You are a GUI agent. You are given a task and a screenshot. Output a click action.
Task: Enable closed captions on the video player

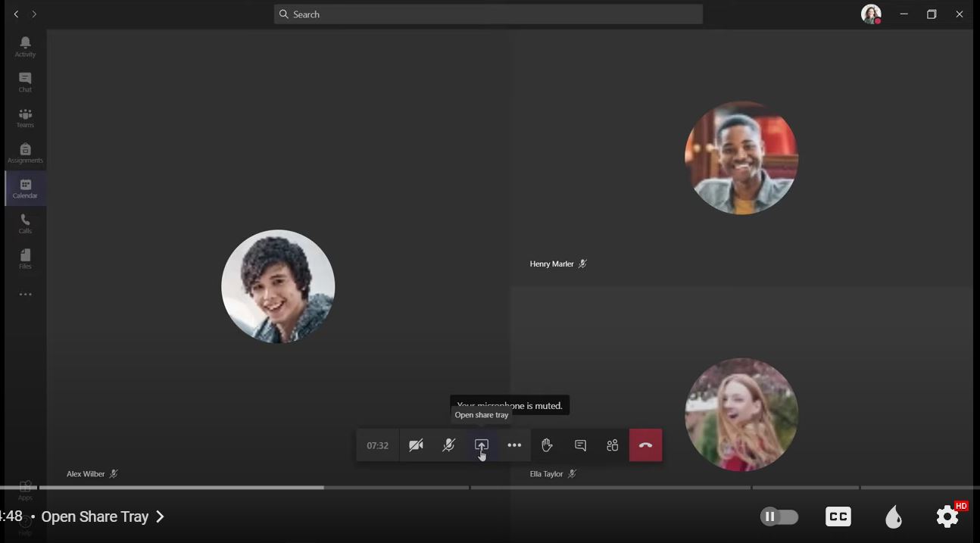tap(838, 516)
